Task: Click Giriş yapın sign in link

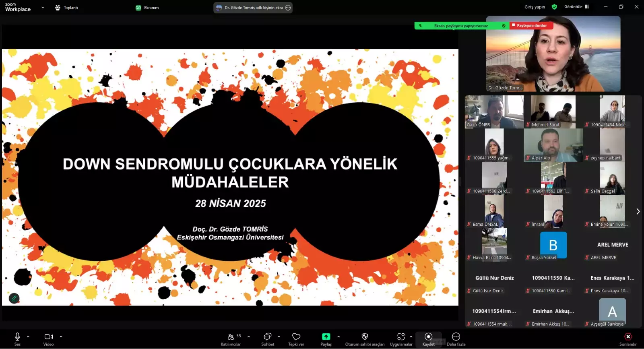Action: (x=535, y=7)
